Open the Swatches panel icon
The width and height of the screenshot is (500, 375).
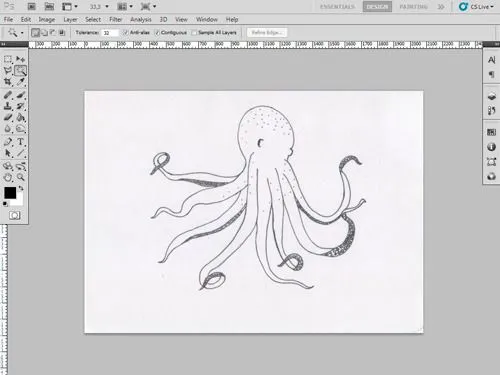point(491,132)
